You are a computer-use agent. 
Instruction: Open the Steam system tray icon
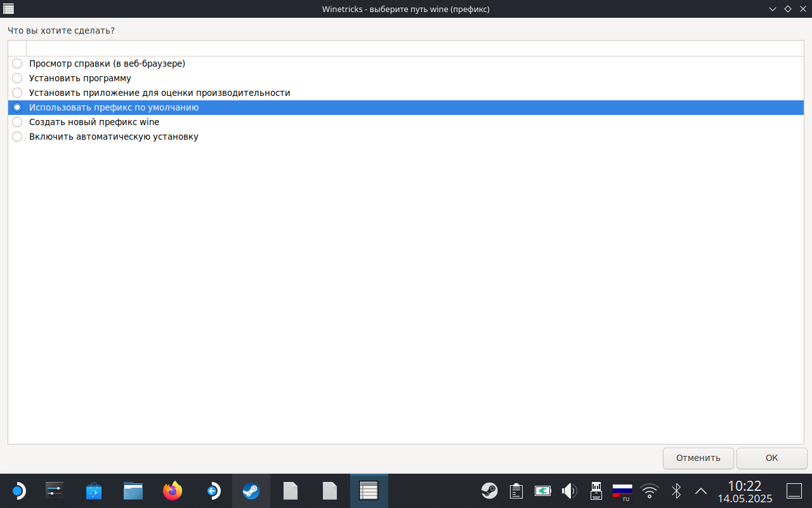click(x=489, y=491)
